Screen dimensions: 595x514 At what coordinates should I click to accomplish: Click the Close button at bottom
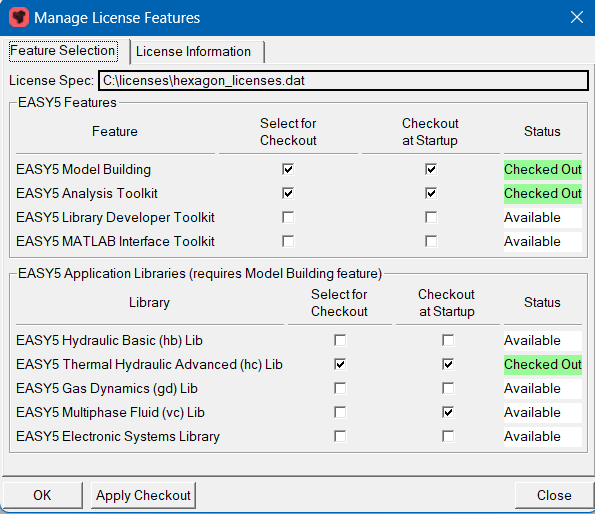coord(554,495)
